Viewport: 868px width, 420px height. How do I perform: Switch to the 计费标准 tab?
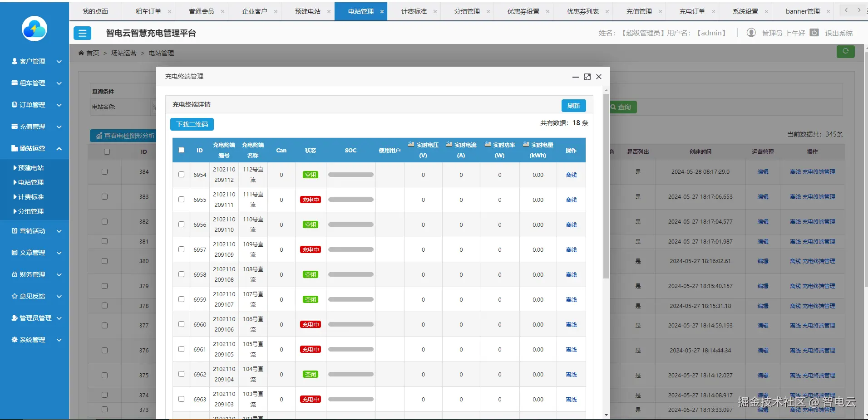(414, 11)
